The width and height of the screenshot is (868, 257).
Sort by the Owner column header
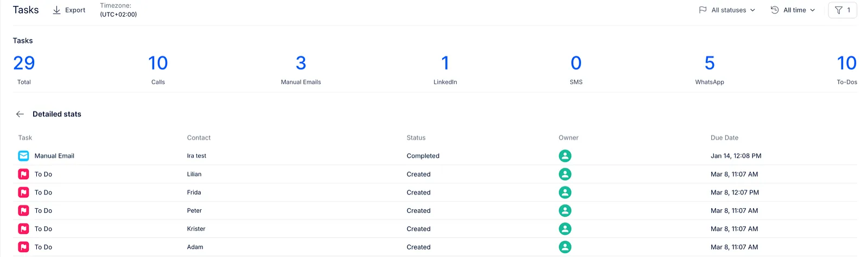coord(569,138)
